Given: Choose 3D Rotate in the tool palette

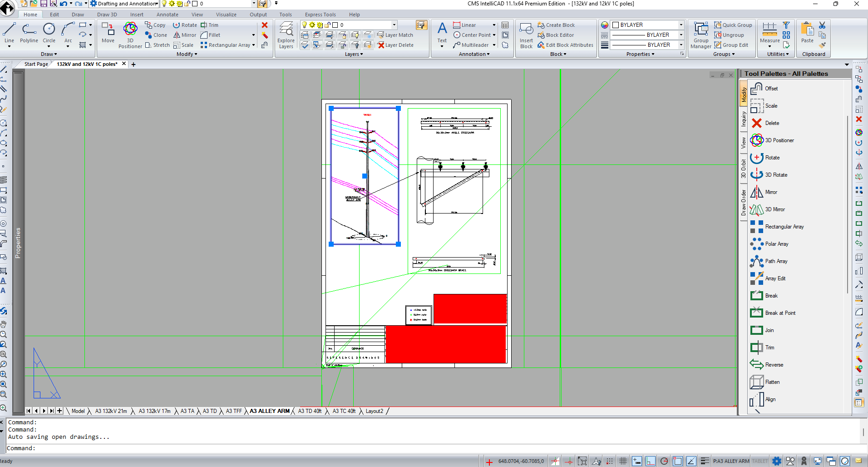Looking at the screenshot, I should 769,175.
